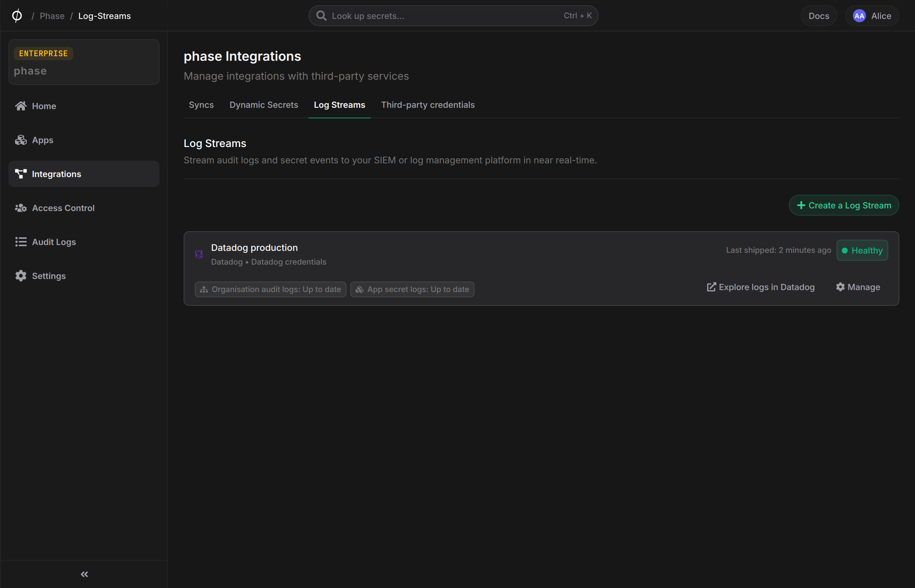The image size is (915, 588).
Task: Focus the Look up secrets search field
Action: coord(453,16)
